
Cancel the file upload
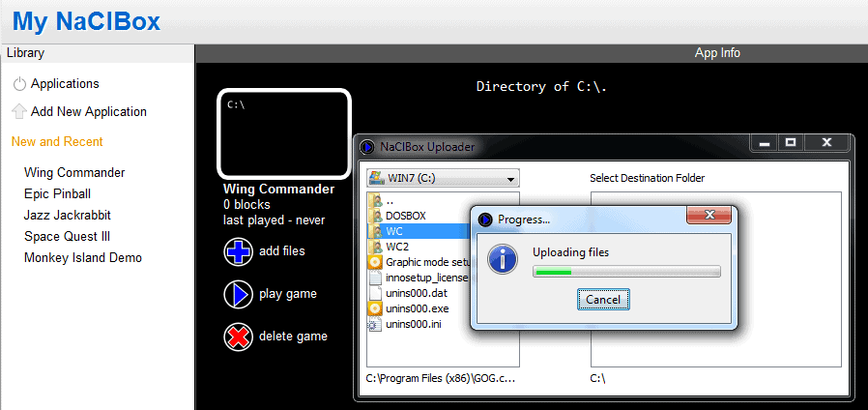603,300
